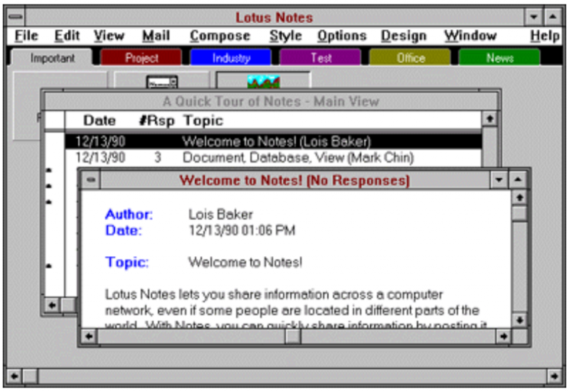Click left arrow on Main View horizontal scrollbar

pos(52,305)
